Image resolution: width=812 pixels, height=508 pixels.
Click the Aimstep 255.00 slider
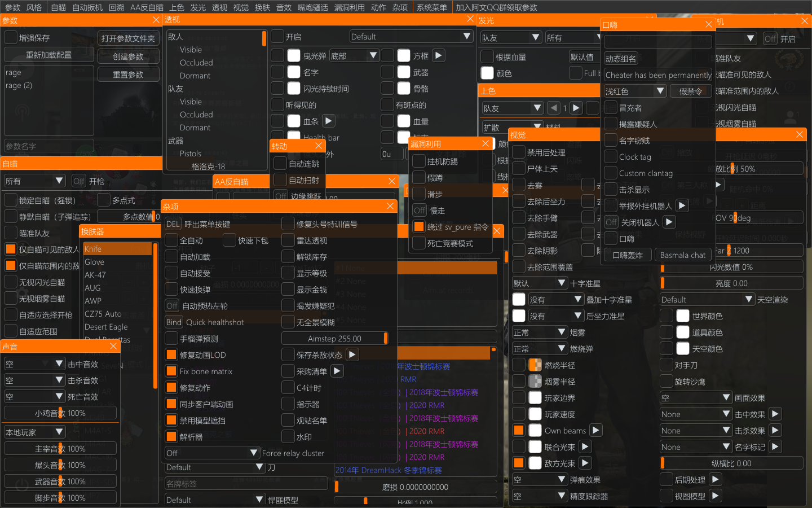pyautogui.click(x=334, y=338)
